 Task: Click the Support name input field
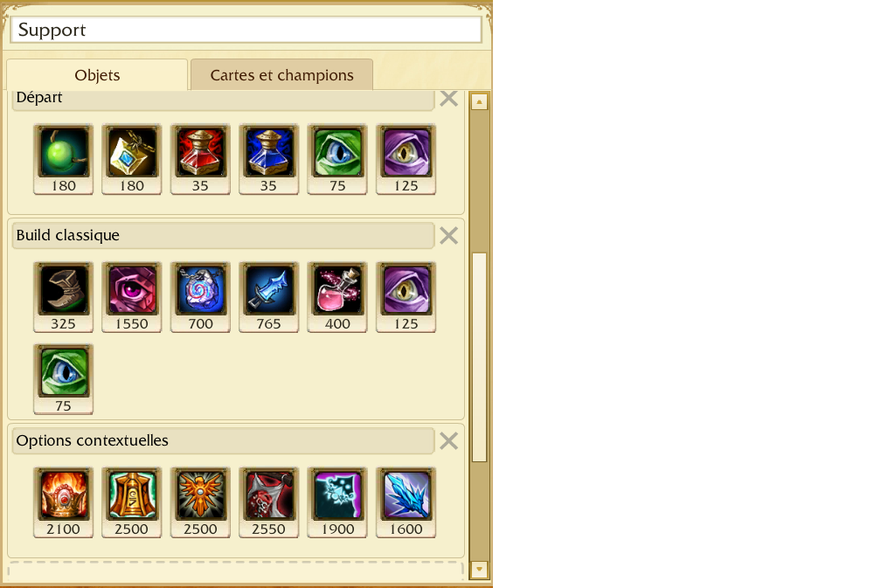(x=246, y=30)
